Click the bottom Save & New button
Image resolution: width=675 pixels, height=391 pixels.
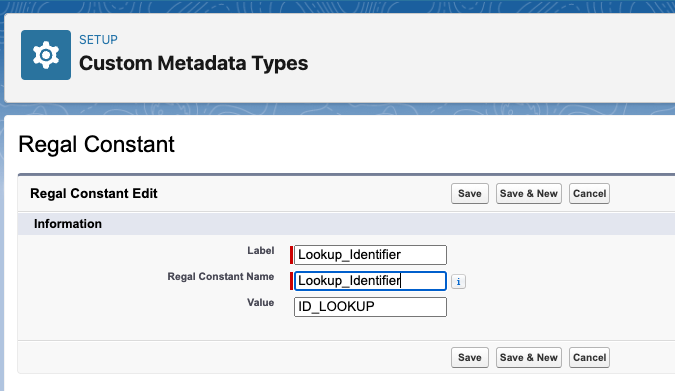pyautogui.click(x=529, y=357)
